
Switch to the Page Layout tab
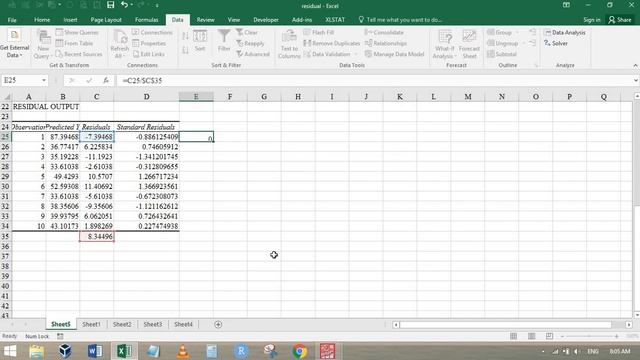(106, 20)
